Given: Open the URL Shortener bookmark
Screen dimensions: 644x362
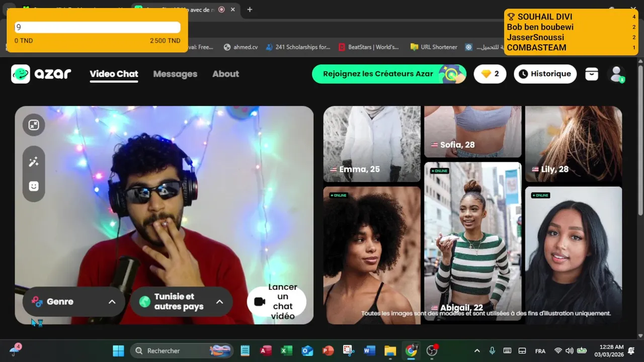Looking at the screenshot, I should tap(434, 47).
